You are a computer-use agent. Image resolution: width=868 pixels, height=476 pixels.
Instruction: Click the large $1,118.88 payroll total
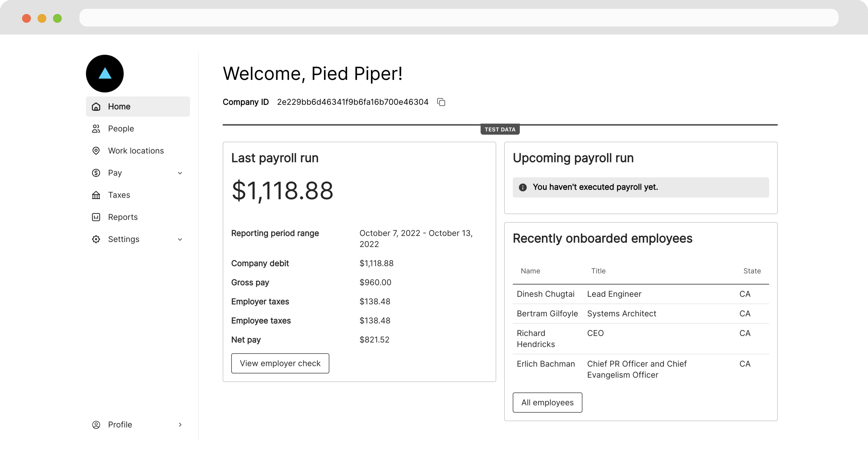pos(282,191)
